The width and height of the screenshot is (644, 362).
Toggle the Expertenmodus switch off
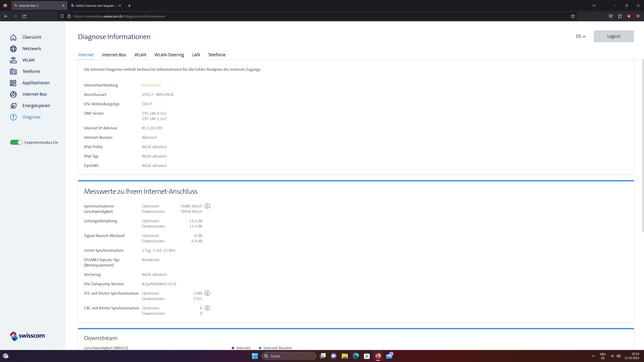16,142
